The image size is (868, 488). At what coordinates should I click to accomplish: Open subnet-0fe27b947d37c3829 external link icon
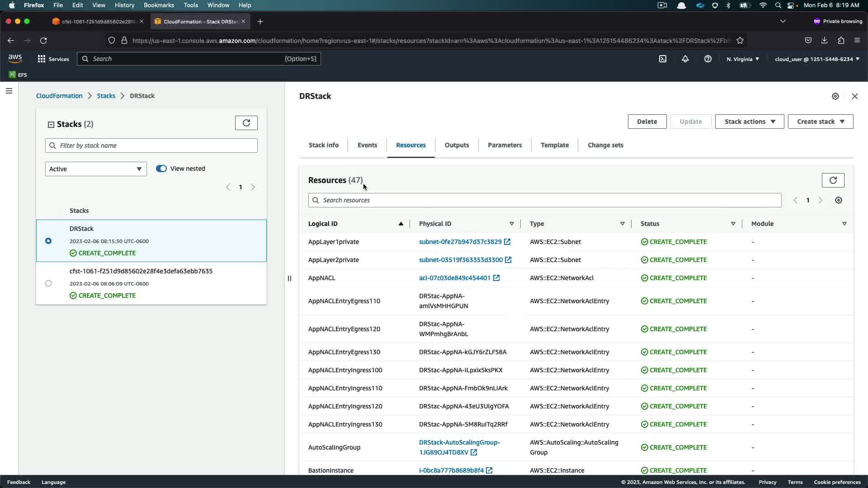(x=507, y=242)
